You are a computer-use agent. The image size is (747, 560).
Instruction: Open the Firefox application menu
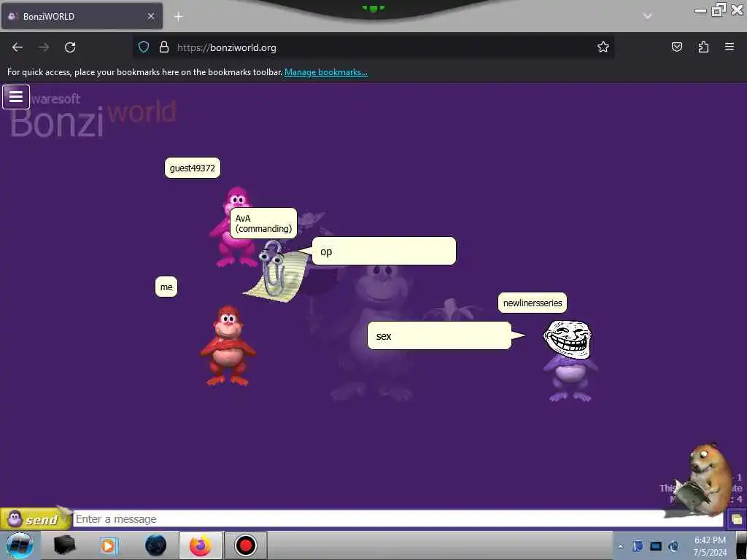[x=729, y=47]
